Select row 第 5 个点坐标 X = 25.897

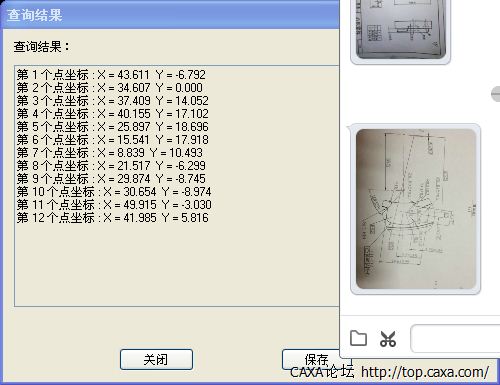click(113, 126)
